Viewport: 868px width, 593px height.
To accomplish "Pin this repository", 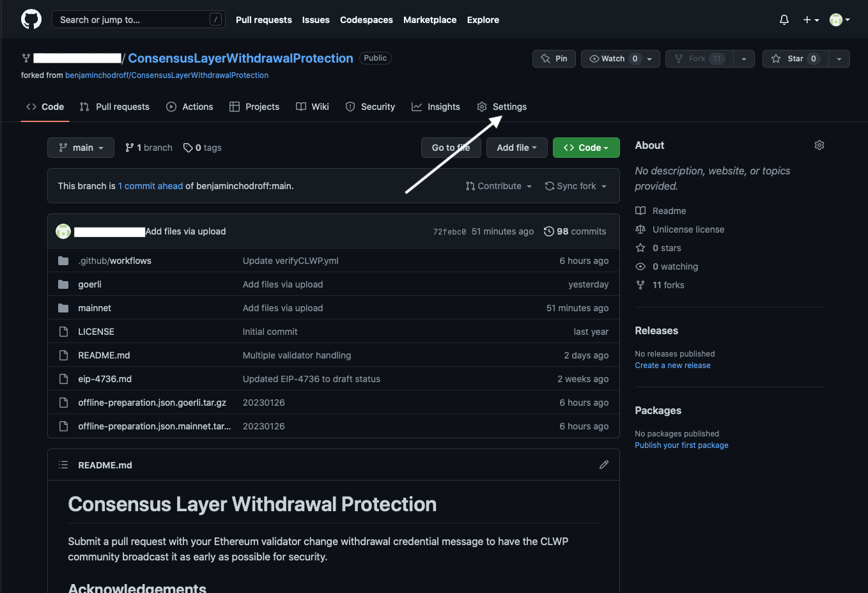I will pos(554,58).
